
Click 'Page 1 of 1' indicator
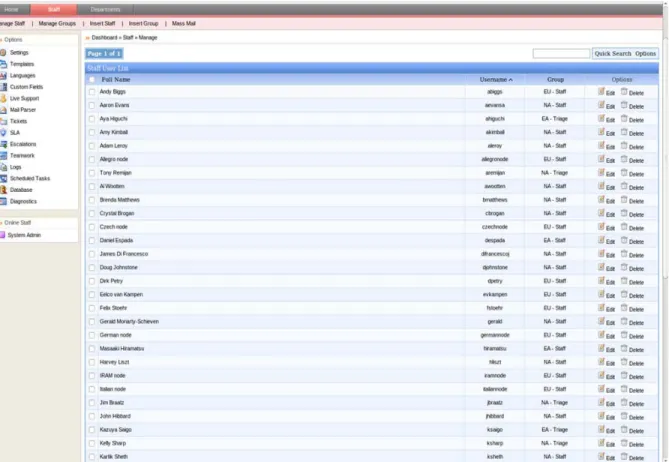104,53
